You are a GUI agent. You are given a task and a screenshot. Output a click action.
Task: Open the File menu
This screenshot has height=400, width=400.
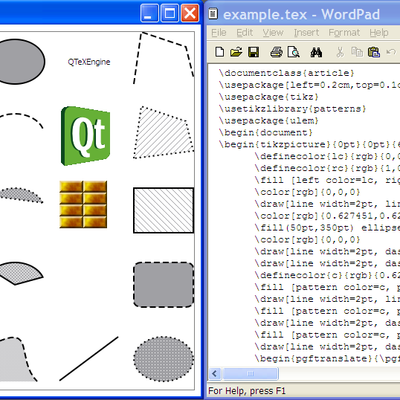click(219, 33)
